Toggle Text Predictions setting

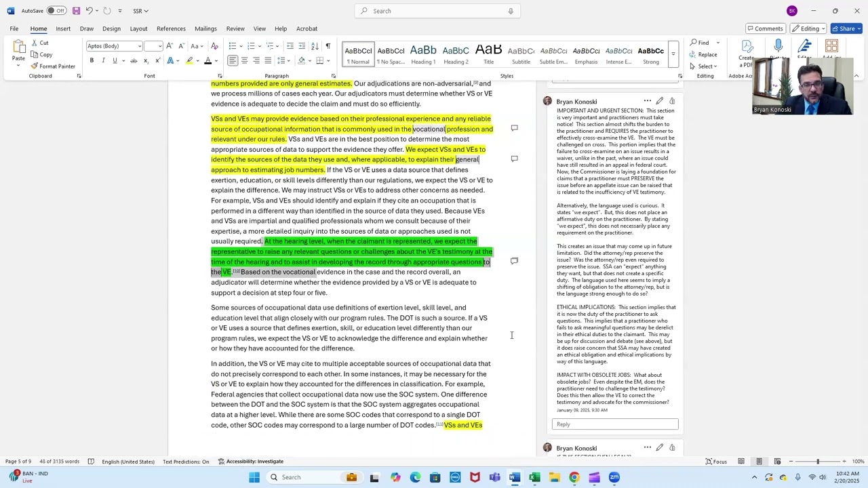(x=186, y=462)
